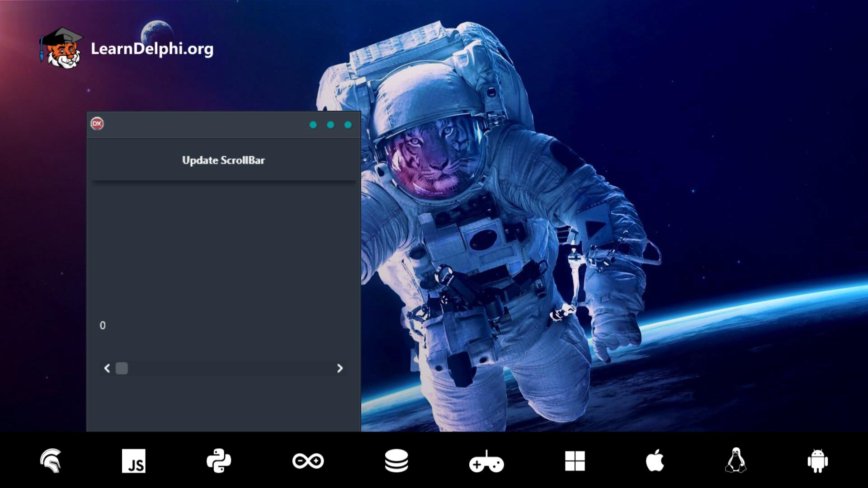Image resolution: width=868 pixels, height=488 pixels.
Task: Click the 0 value label
Action: [102, 325]
